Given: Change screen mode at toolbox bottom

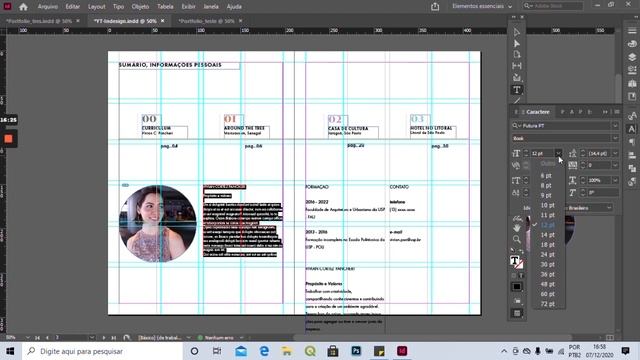Looking at the screenshot, I should coord(517,313).
